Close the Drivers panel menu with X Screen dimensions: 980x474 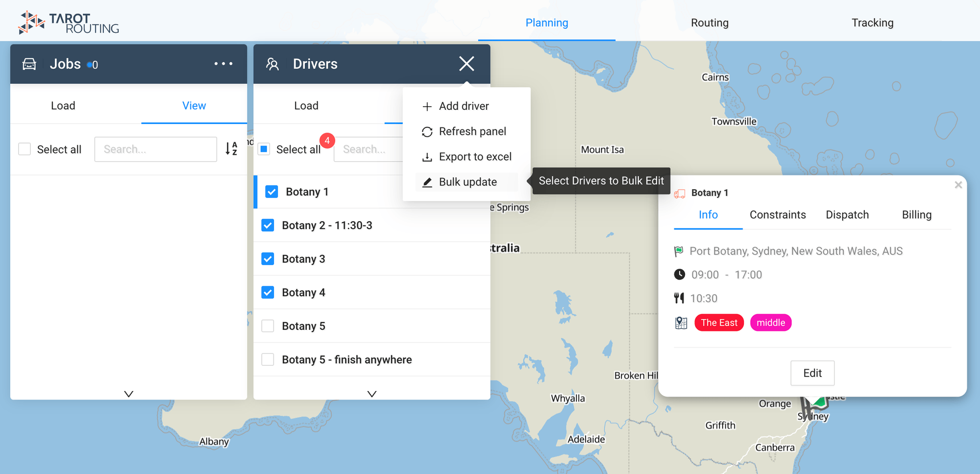(466, 64)
